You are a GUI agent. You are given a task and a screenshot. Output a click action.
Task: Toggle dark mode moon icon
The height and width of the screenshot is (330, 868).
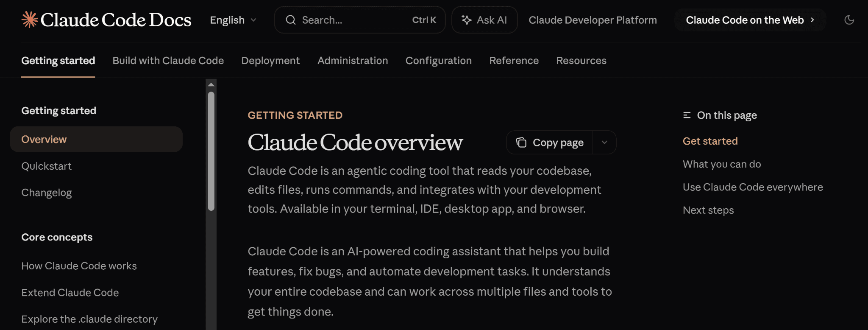849,20
